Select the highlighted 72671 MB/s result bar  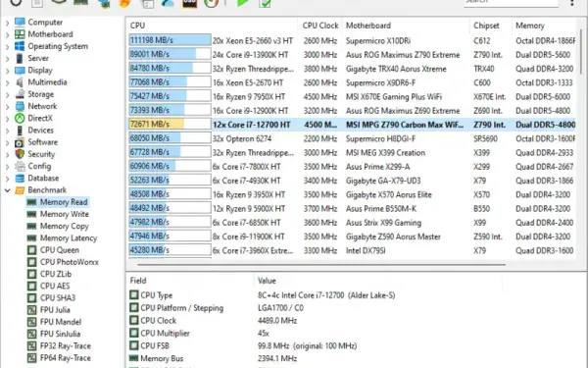pos(170,125)
